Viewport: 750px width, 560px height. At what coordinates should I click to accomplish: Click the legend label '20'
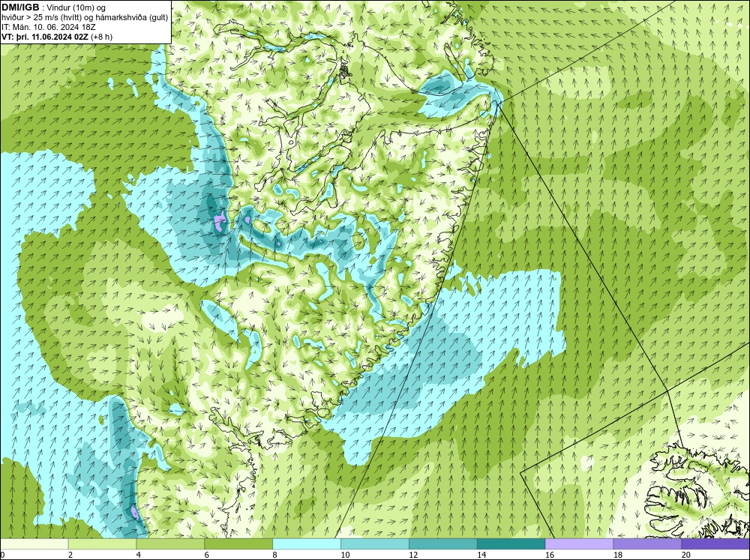tap(685, 555)
